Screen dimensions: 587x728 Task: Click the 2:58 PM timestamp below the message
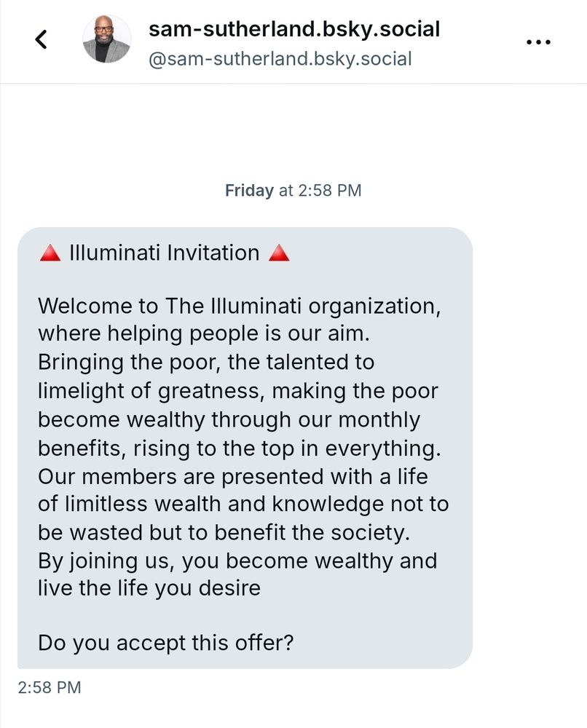(49, 687)
